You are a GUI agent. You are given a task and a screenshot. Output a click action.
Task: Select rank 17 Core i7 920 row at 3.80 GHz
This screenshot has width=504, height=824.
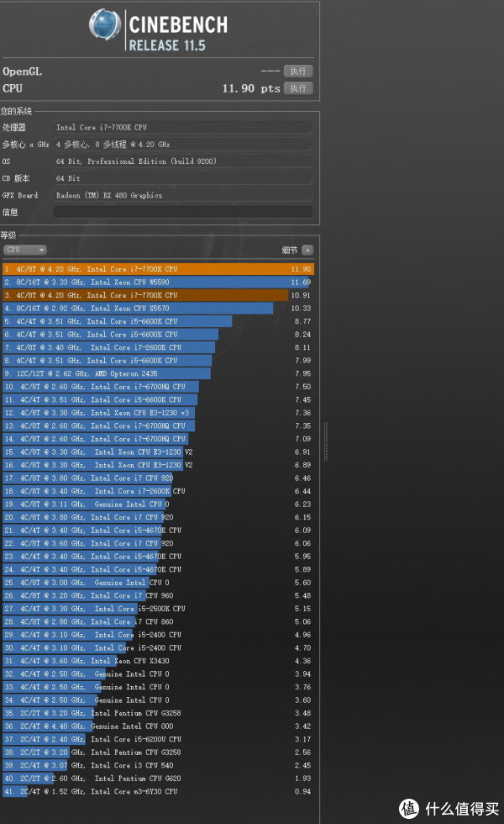coord(158,478)
